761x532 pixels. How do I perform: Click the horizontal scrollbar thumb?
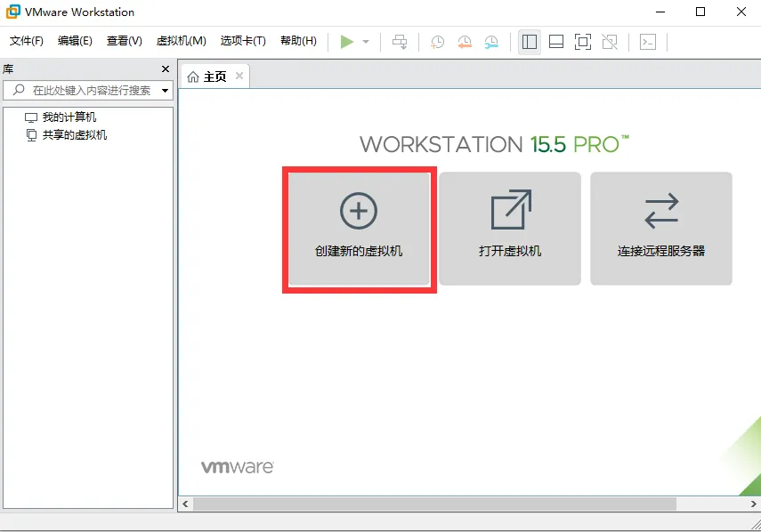pyautogui.click(x=434, y=504)
